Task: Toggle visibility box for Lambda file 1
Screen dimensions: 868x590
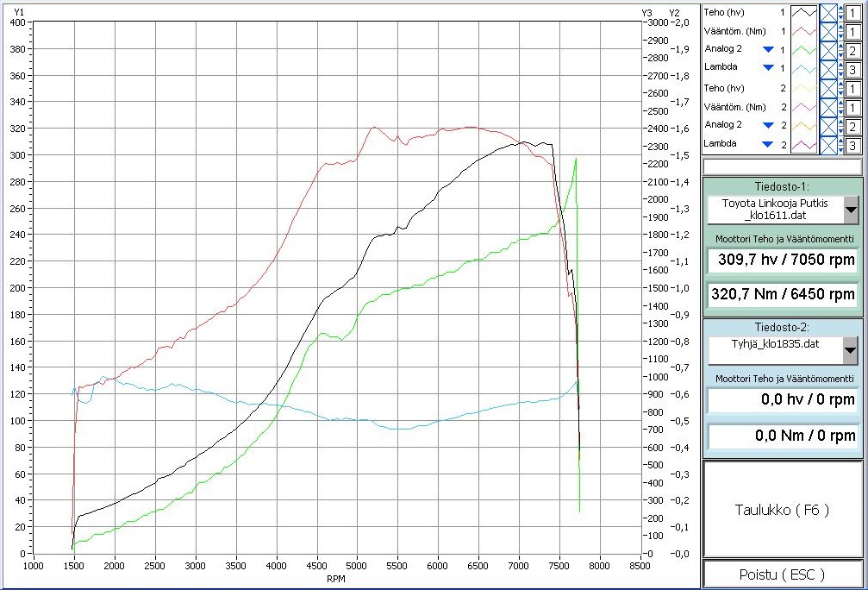Action: pyautogui.click(x=827, y=69)
